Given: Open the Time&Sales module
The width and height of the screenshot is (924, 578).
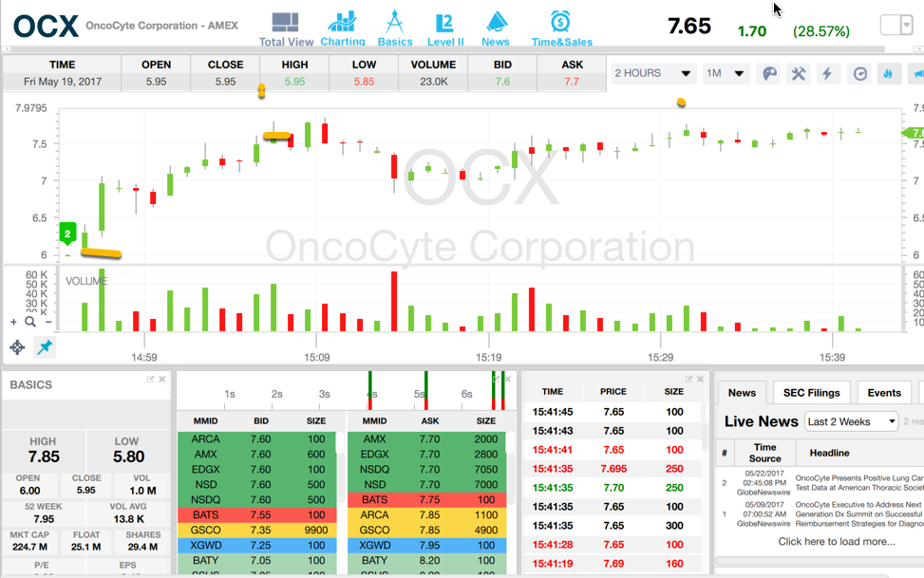Looking at the screenshot, I should point(561,28).
